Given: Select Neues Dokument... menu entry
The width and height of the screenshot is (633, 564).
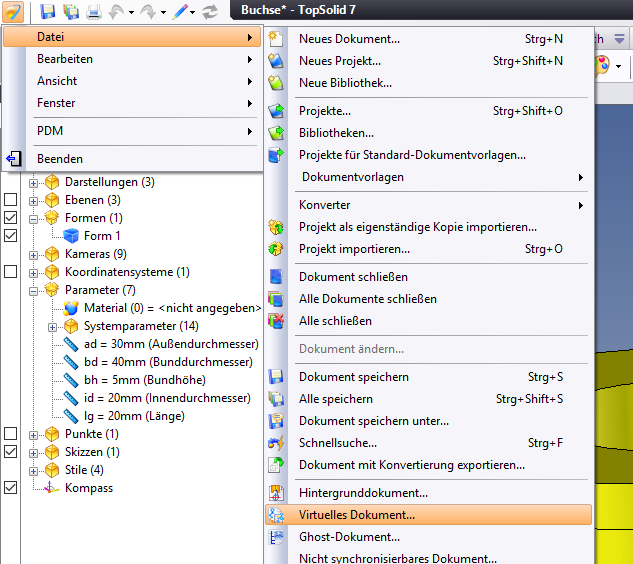Looking at the screenshot, I should pos(429,39).
